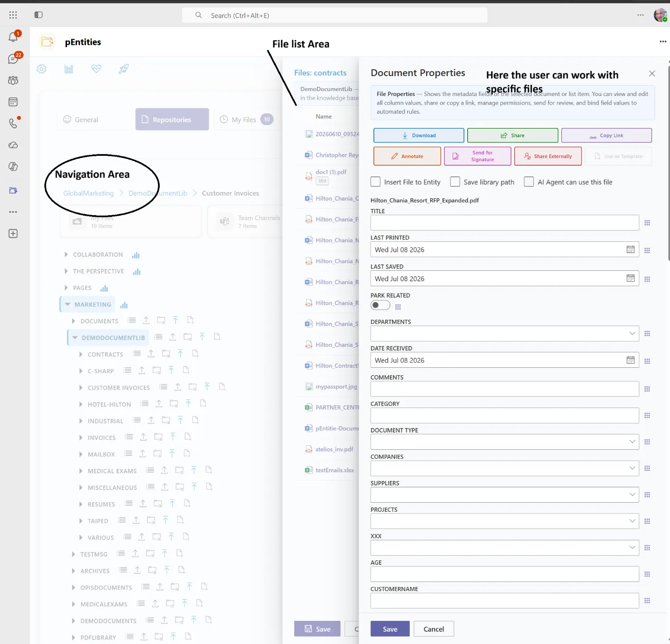Enable AI Agent can use this file
This screenshot has height=644, width=670.
point(529,182)
